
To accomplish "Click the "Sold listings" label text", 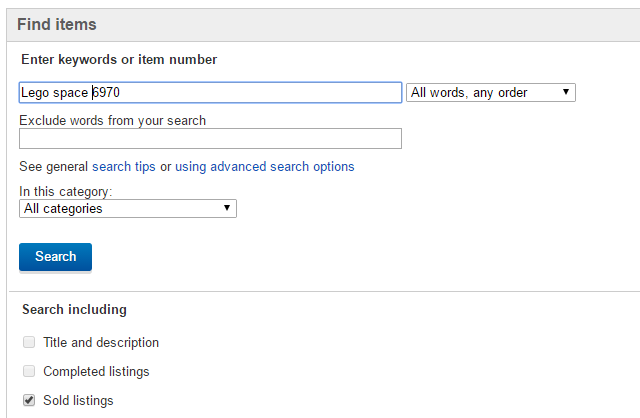I will pos(78,401).
